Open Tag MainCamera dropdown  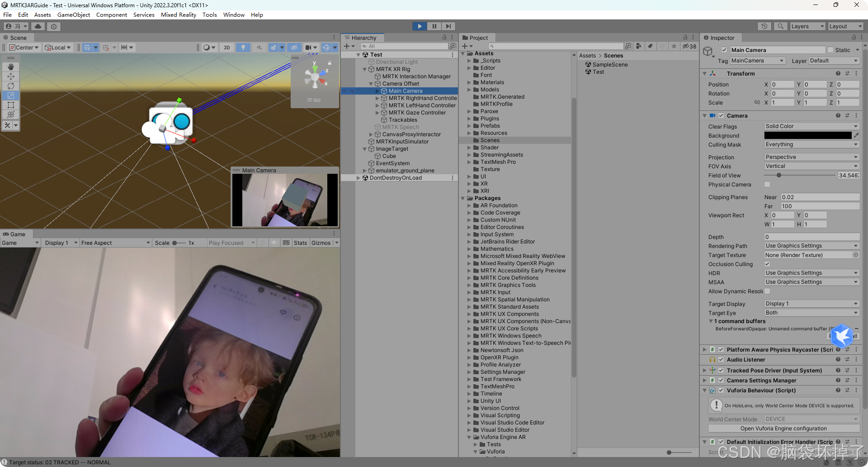(757, 61)
